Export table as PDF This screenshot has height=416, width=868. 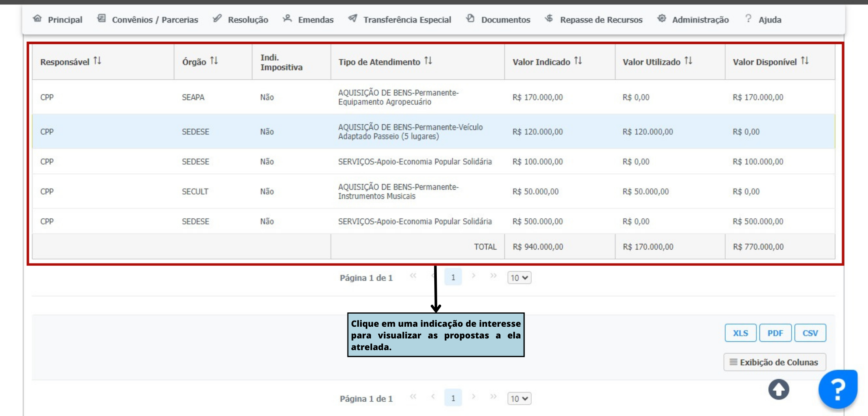coord(775,333)
